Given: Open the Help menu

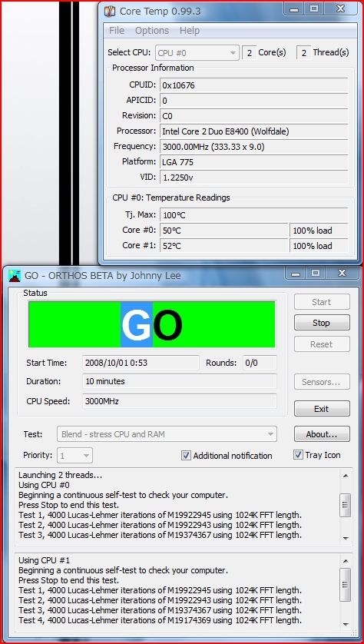Looking at the screenshot, I should click(190, 31).
